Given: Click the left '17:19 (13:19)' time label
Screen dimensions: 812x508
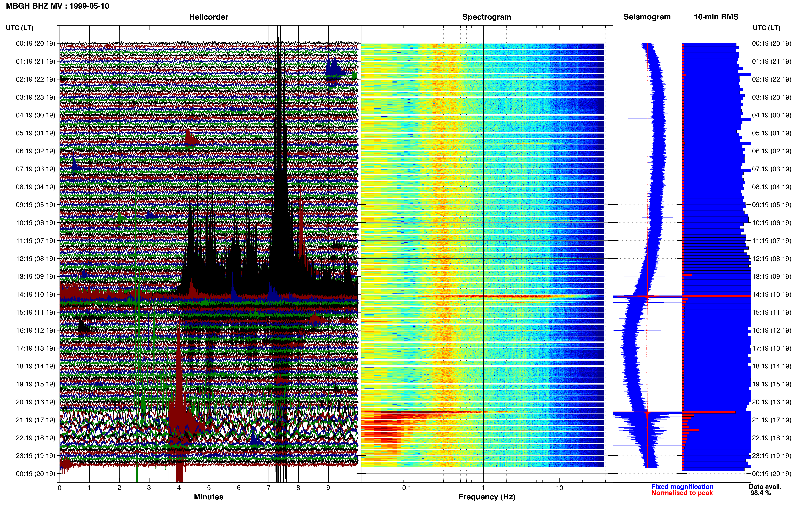Looking at the screenshot, I should [x=36, y=348].
